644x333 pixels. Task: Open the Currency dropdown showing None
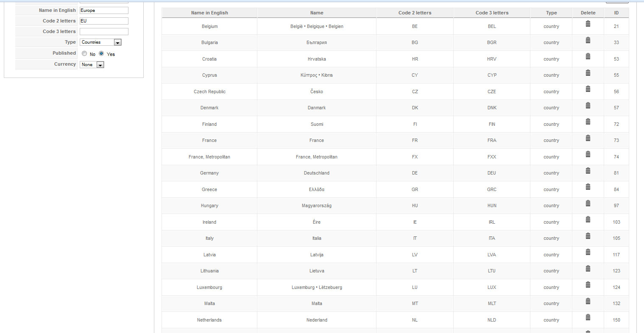[92, 65]
